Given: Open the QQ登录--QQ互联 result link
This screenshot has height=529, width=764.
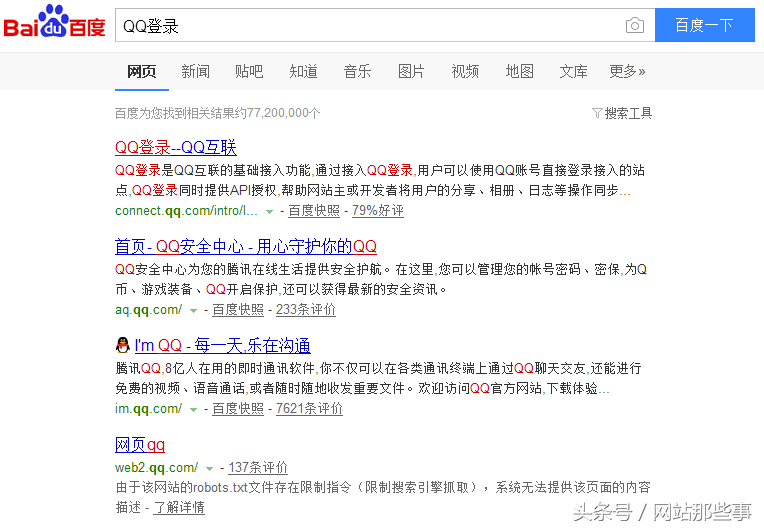Looking at the screenshot, I should tap(175, 148).
